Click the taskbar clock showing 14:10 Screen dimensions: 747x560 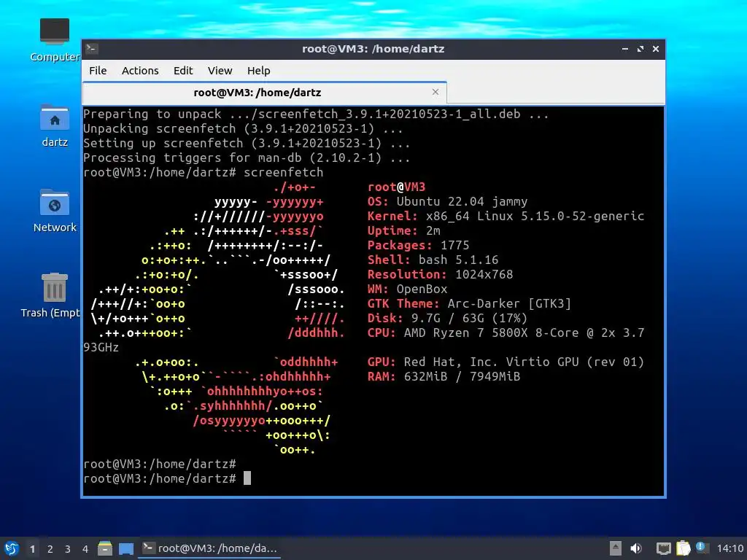point(729,548)
